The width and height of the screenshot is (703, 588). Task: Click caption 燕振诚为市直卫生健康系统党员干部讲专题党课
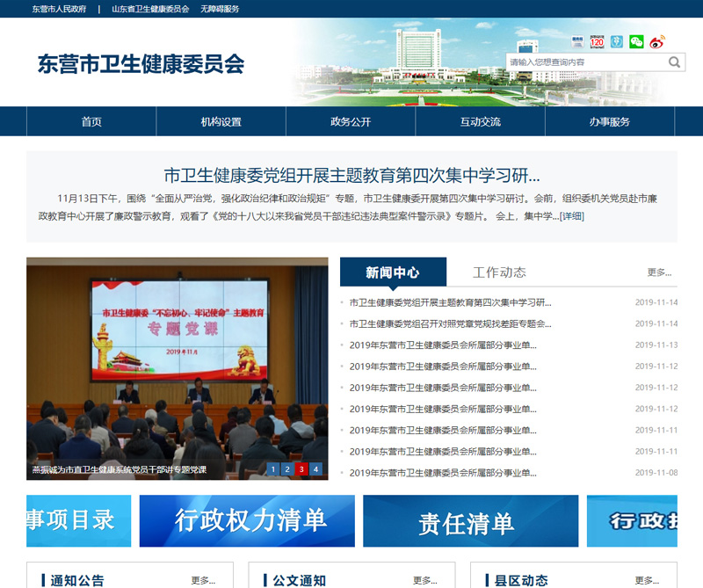(120, 469)
